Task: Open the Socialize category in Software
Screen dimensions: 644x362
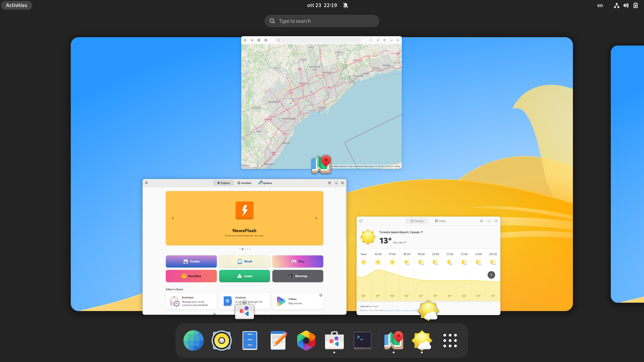Action: click(x=191, y=276)
